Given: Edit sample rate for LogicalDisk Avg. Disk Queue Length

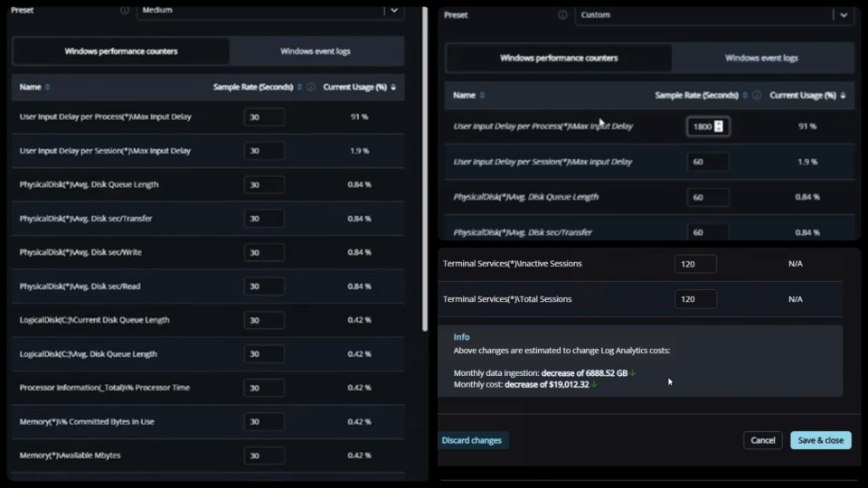Looking at the screenshot, I should (x=264, y=354).
